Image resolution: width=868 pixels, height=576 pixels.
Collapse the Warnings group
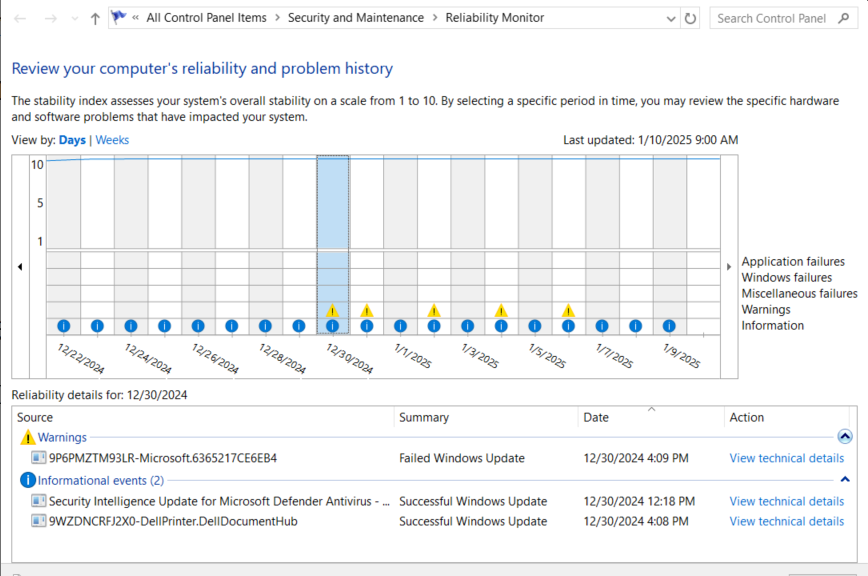coord(845,437)
